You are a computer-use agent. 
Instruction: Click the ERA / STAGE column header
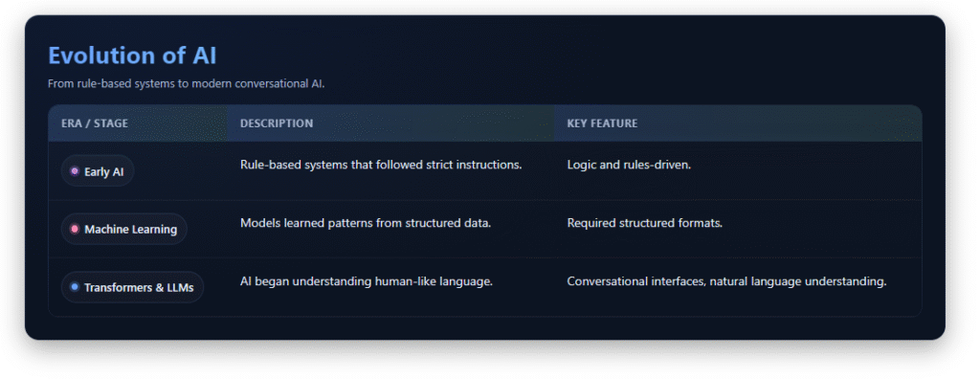[95, 123]
